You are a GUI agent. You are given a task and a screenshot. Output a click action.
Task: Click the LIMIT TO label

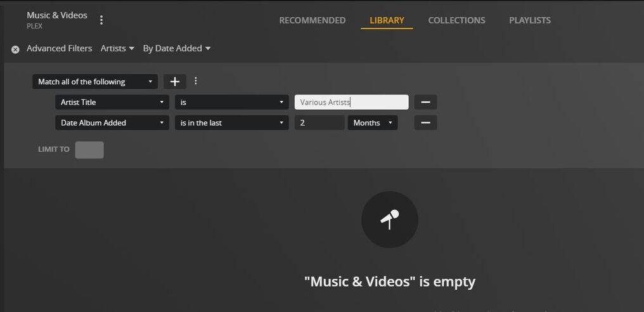(54, 149)
